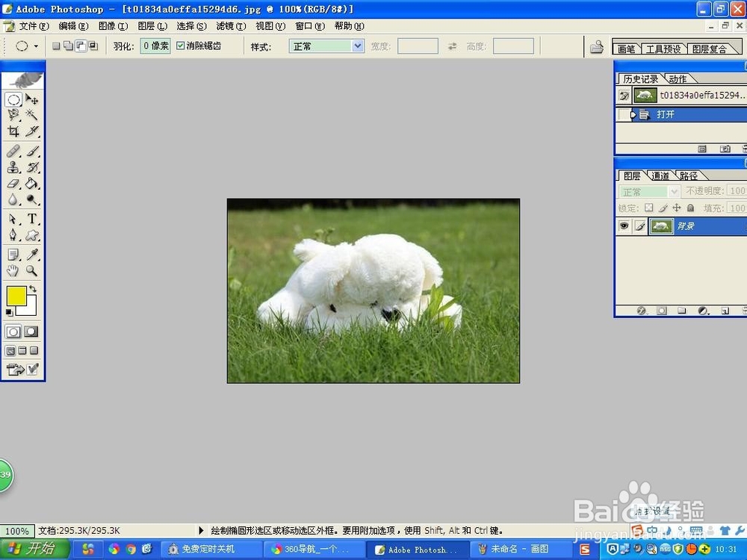
Task: Select the 背景 layer thumbnail
Action: coord(661,225)
